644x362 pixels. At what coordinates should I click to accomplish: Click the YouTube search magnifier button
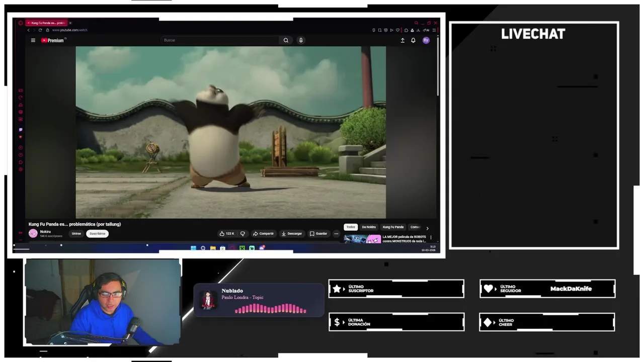click(x=286, y=40)
